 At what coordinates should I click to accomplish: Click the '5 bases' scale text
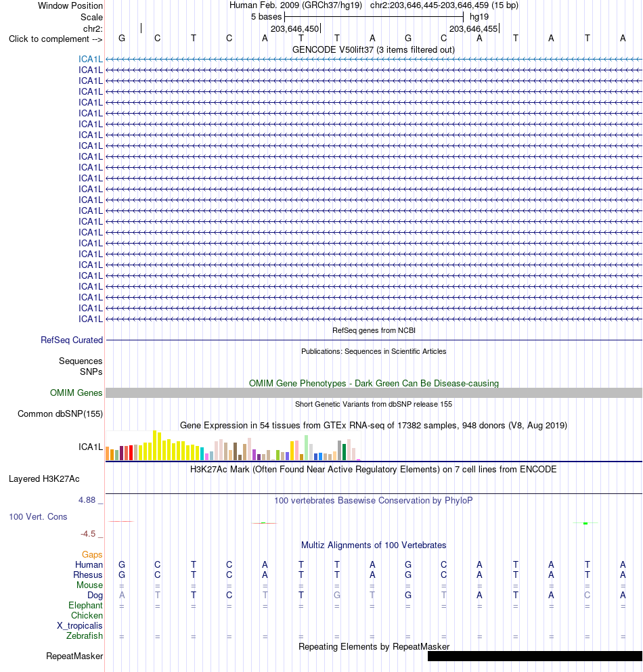[x=266, y=17]
